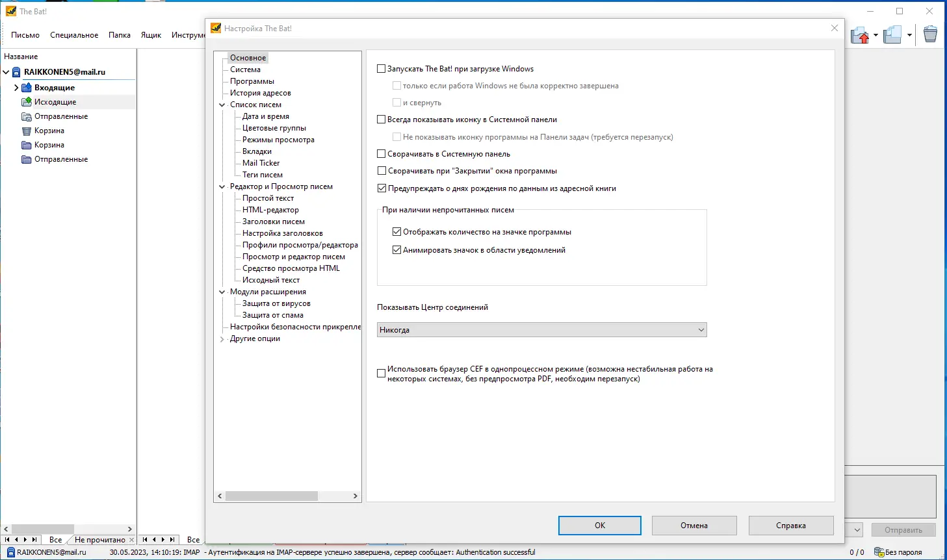The image size is (947, 560).
Task: Select Система settings category
Action: (245, 70)
